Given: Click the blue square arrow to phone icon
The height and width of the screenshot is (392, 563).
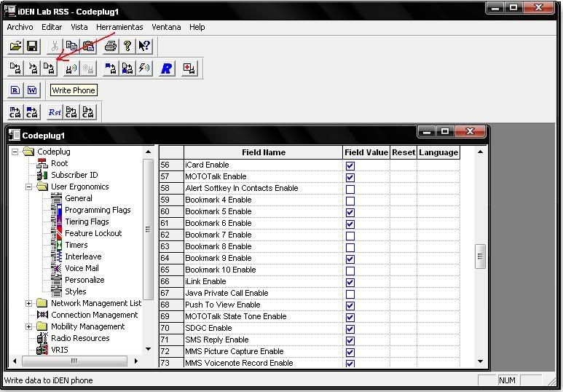Looking at the screenshot, I should click(111, 68).
